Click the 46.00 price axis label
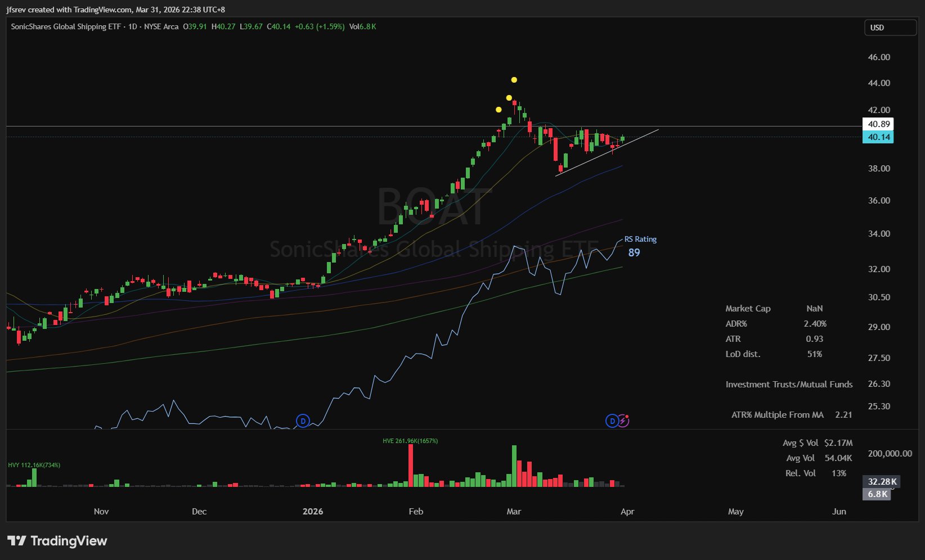 [879, 57]
